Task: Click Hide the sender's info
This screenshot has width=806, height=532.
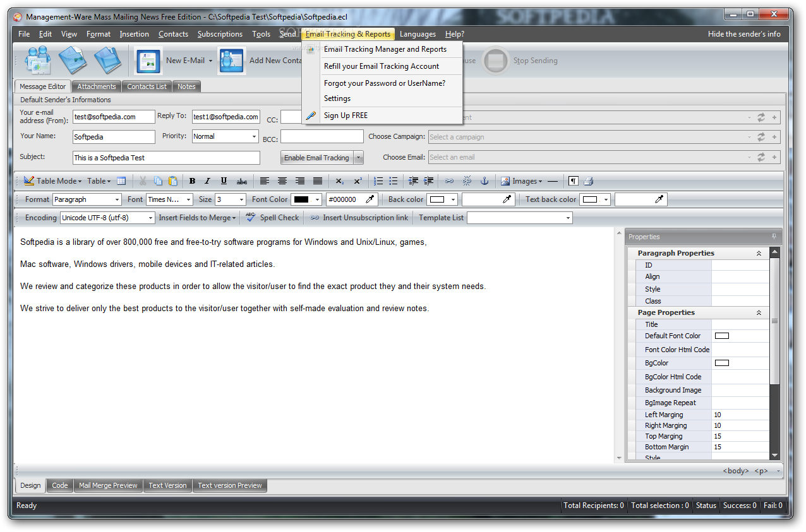Action: pos(744,34)
